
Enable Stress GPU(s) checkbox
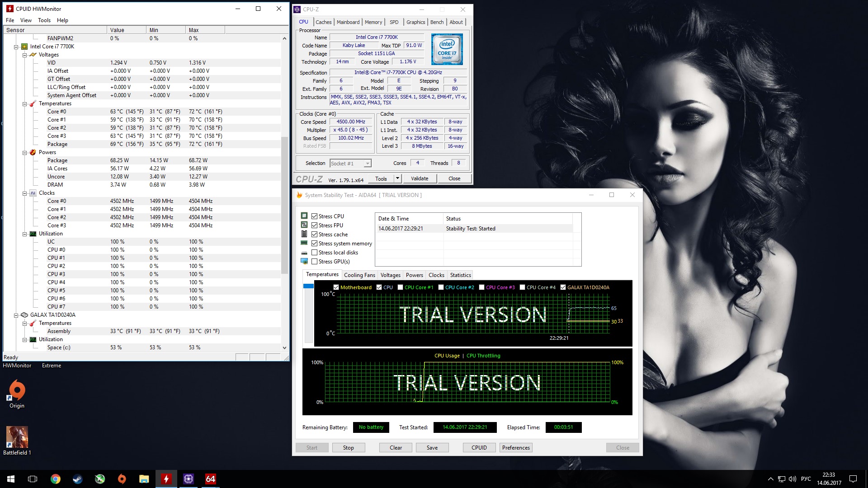point(314,262)
